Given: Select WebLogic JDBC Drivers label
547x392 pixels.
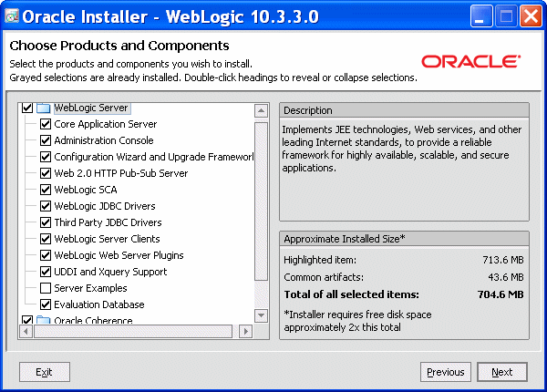Looking at the screenshot, I should [x=105, y=206].
